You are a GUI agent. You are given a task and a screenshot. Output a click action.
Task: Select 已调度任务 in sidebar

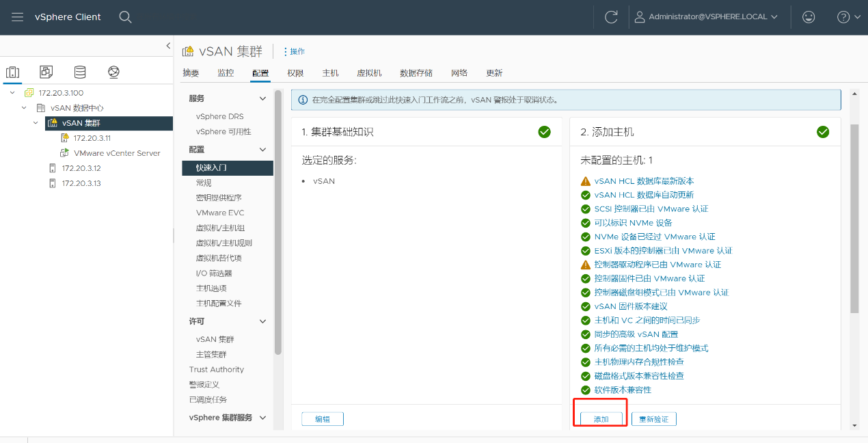[x=208, y=399]
